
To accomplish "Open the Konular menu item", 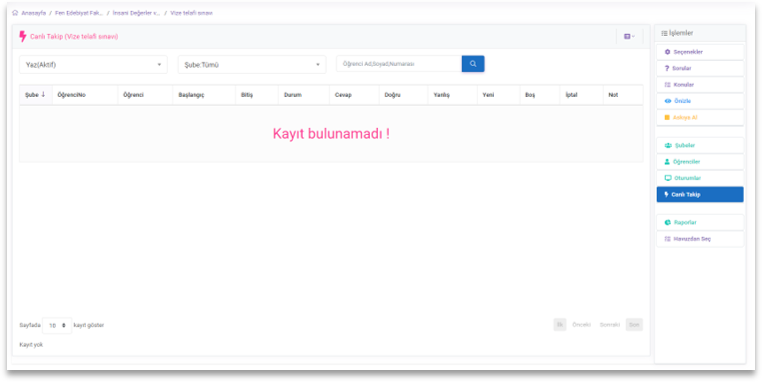I will pyautogui.click(x=700, y=85).
